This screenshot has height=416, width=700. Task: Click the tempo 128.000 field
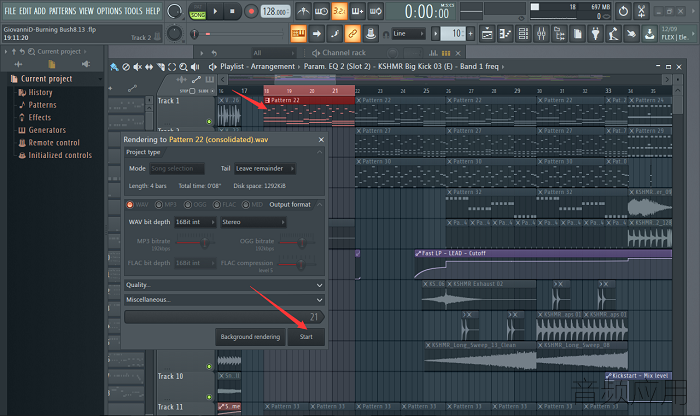tap(275, 11)
